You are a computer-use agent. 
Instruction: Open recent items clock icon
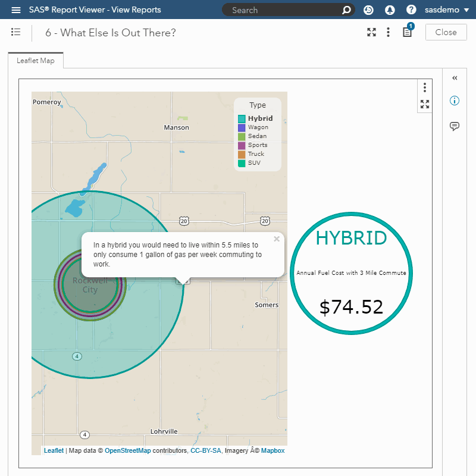[368, 10]
